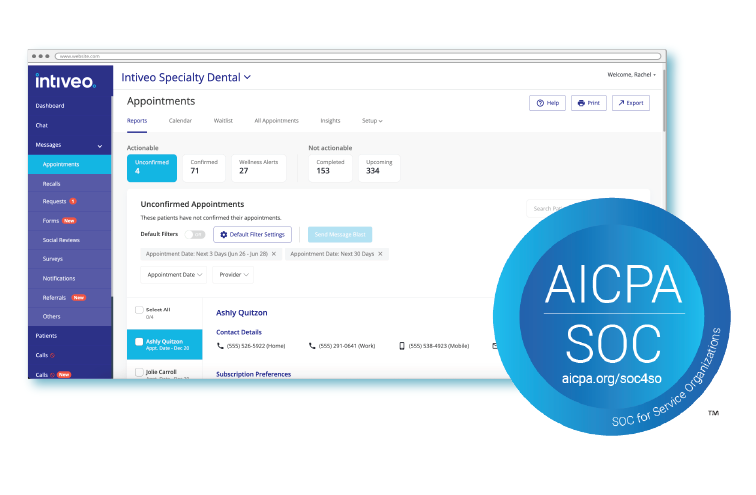Click the gear icon in Default Filter Settings
Screen dimensions: 756x495
tap(224, 234)
